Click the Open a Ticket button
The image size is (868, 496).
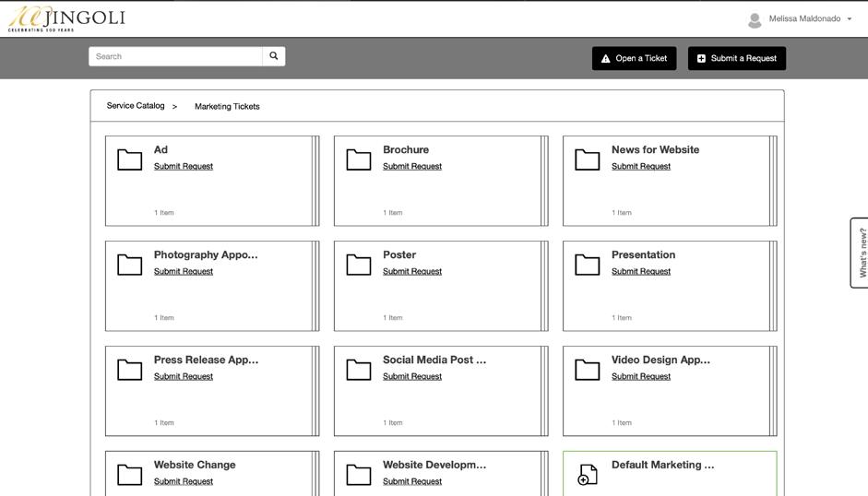635,58
